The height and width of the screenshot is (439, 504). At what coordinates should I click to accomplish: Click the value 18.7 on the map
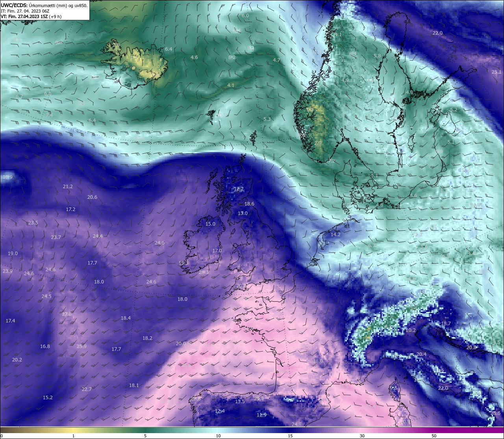coord(446,324)
